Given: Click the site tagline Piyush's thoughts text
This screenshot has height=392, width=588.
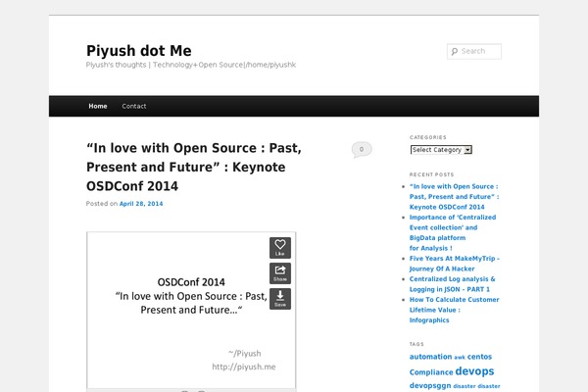Looking at the screenshot, I should (x=191, y=65).
